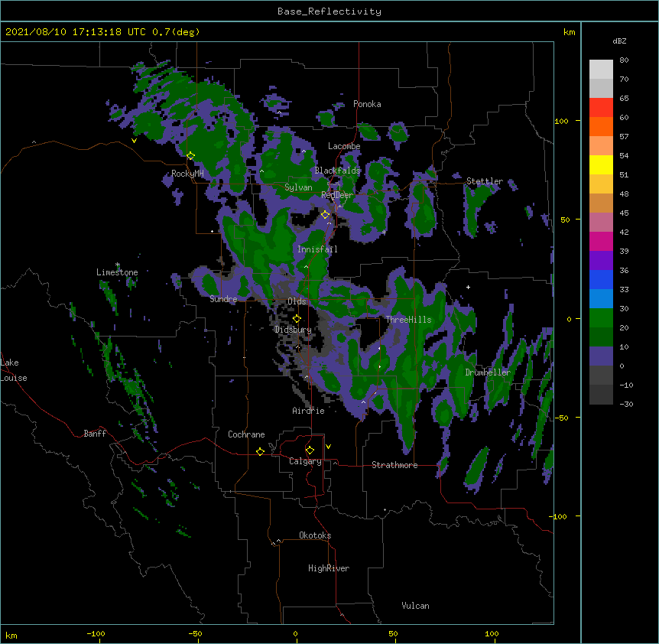Select the Sylvan label
The height and width of the screenshot is (644, 659).
click(298, 187)
